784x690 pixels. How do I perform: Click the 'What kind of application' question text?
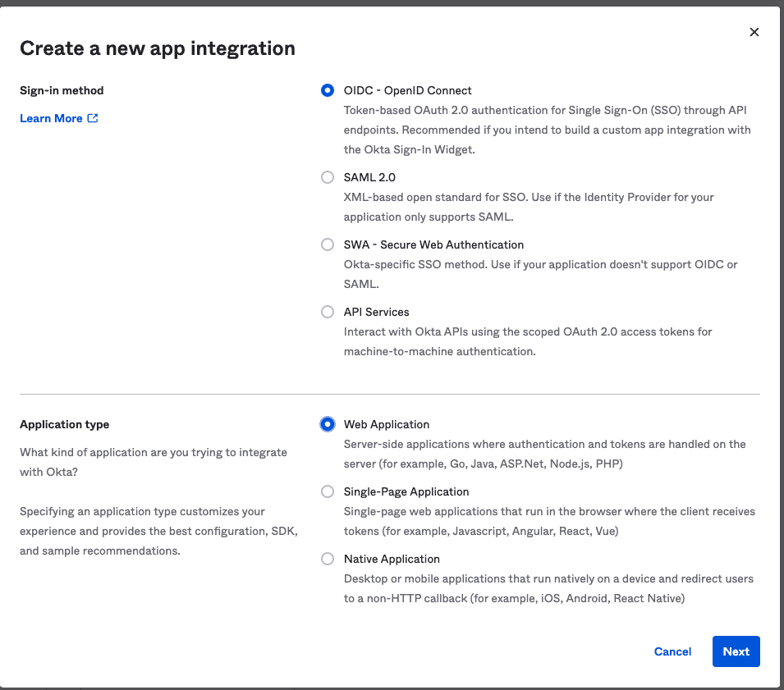(154, 462)
